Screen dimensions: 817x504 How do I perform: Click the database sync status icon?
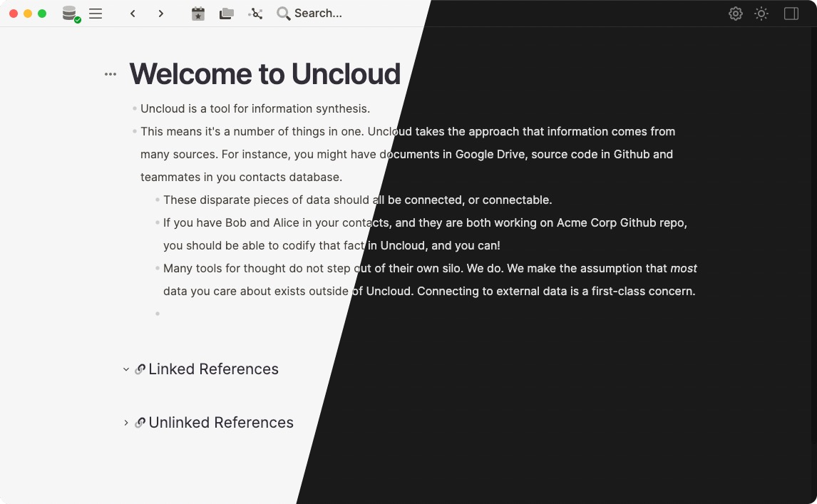[71, 14]
